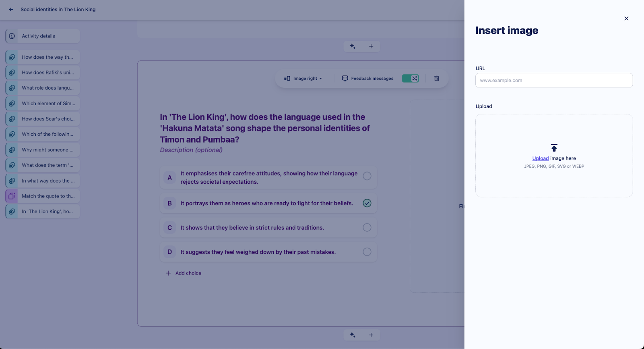Select 'Match the quote to th...' item
The height and width of the screenshot is (349, 644).
point(43,196)
